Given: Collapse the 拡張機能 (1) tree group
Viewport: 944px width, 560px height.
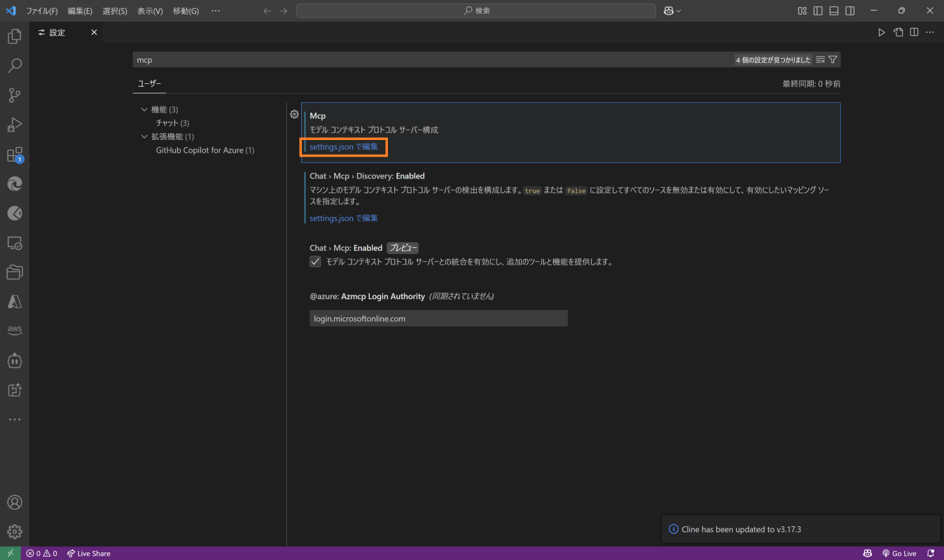Looking at the screenshot, I should click(144, 136).
